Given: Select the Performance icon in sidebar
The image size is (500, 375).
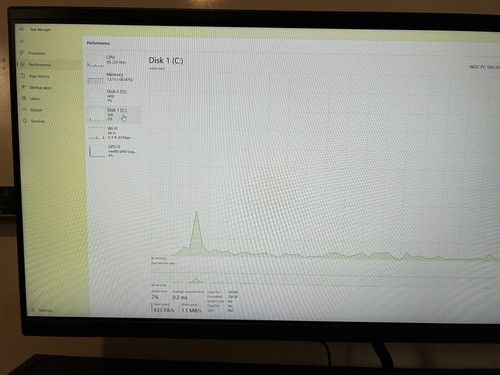Looking at the screenshot, I should coord(22,64).
